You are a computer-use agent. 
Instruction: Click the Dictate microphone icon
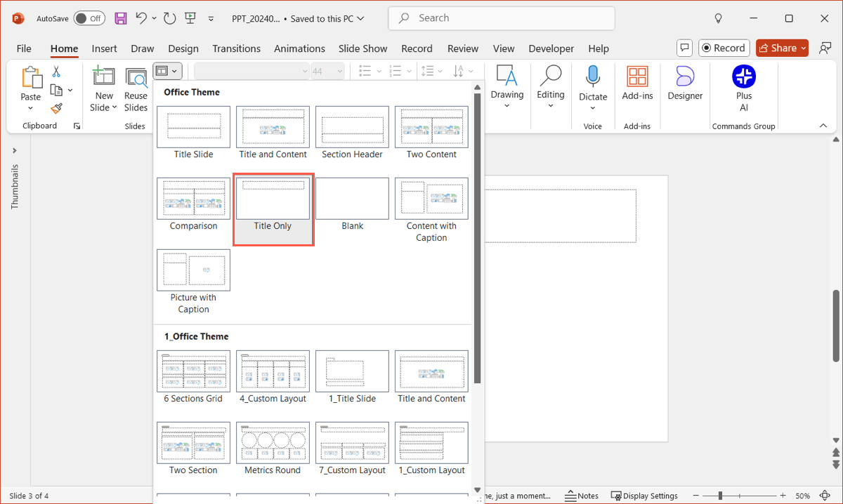tap(593, 77)
